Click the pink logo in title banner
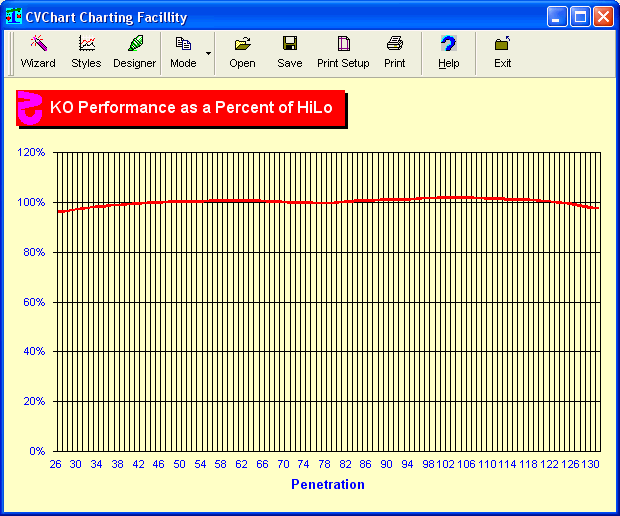The image size is (620, 516). pyautogui.click(x=31, y=108)
